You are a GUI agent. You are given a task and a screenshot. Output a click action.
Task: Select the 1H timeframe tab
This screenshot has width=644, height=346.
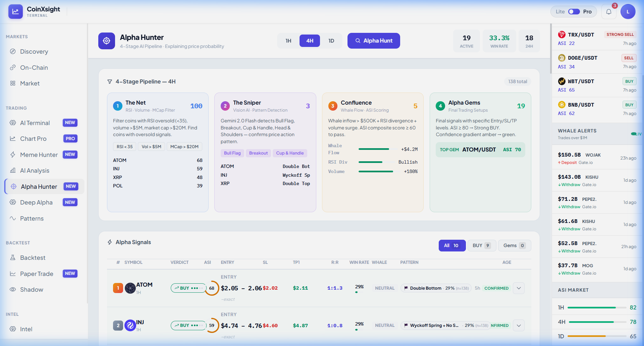pos(288,41)
